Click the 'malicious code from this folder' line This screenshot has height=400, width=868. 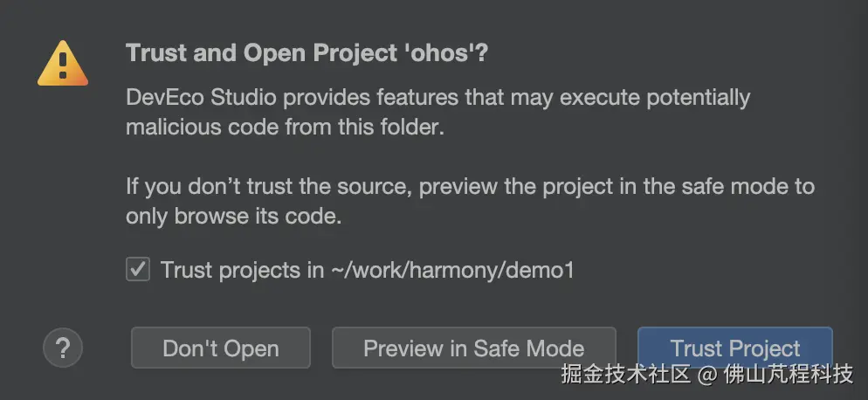(x=285, y=128)
